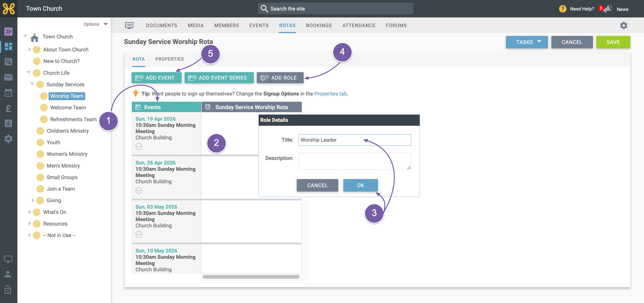644x303 pixels.
Task: Switch to the Properties tab
Action: pos(170,59)
